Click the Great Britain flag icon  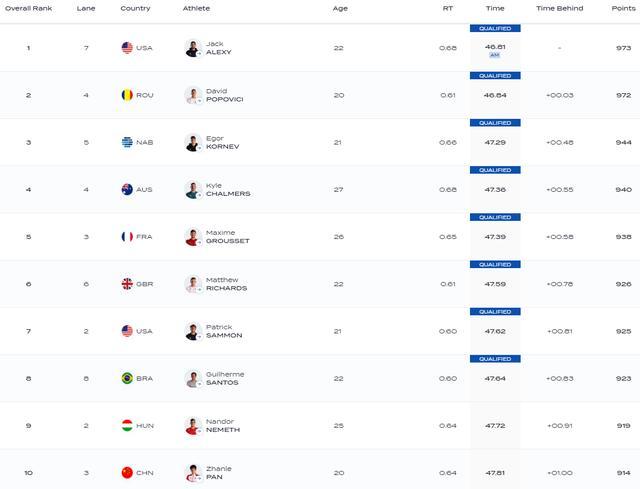pos(127,284)
